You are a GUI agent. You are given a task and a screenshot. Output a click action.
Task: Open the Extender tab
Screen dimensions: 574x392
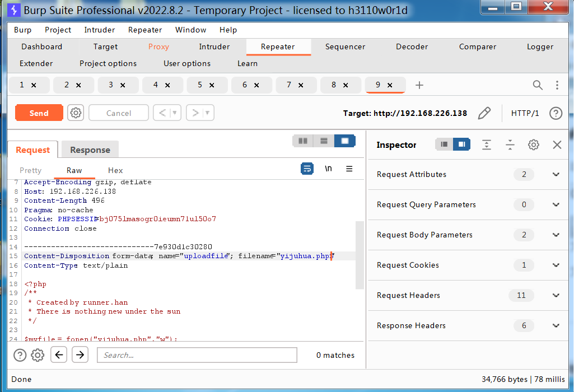pyautogui.click(x=36, y=64)
